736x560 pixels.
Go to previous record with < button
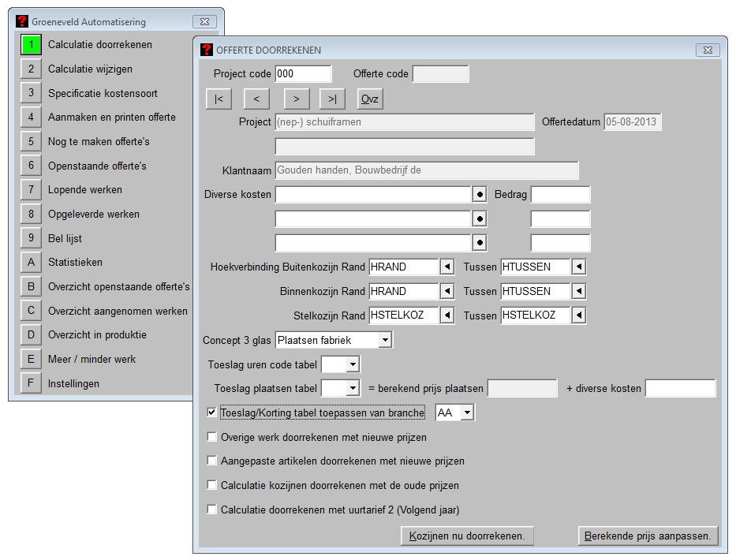(256, 99)
